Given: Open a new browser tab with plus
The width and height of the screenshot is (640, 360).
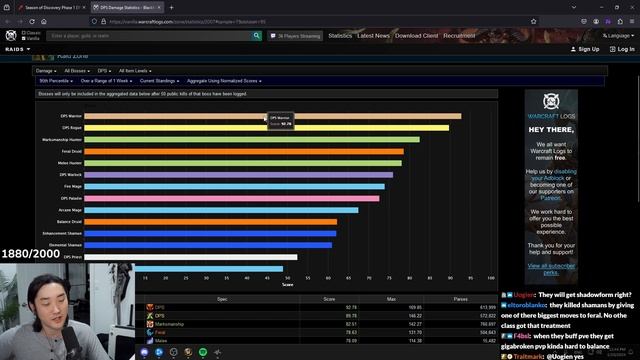Looking at the screenshot, I should click(x=171, y=7).
